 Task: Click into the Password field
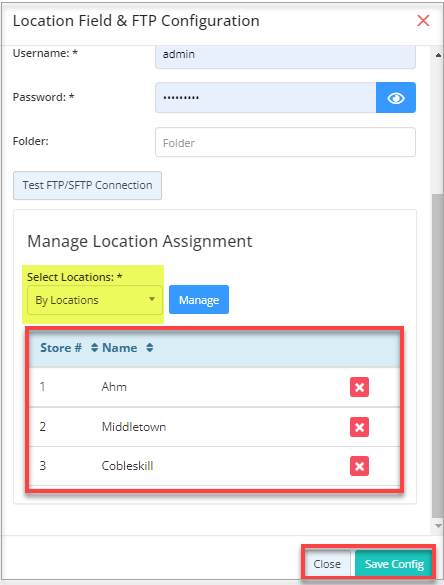(266, 98)
